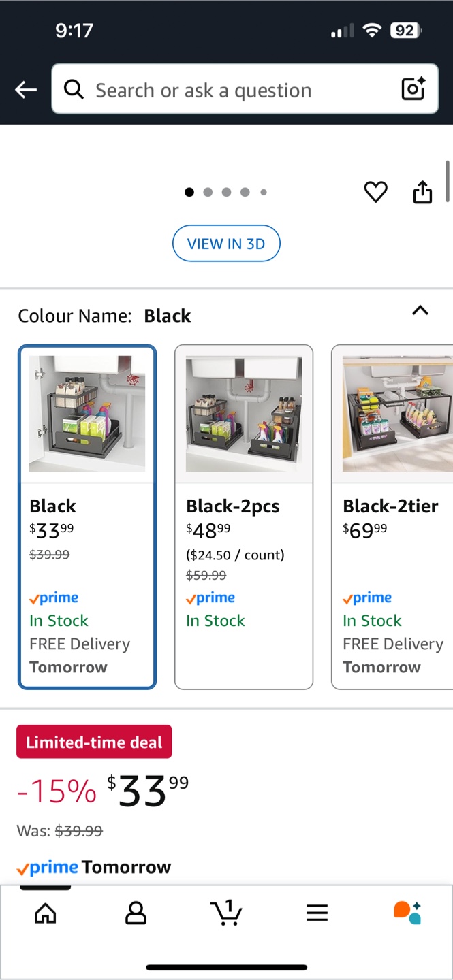The height and width of the screenshot is (980, 453).
Task: Tap the magnifying glass search icon
Action: point(74,89)
